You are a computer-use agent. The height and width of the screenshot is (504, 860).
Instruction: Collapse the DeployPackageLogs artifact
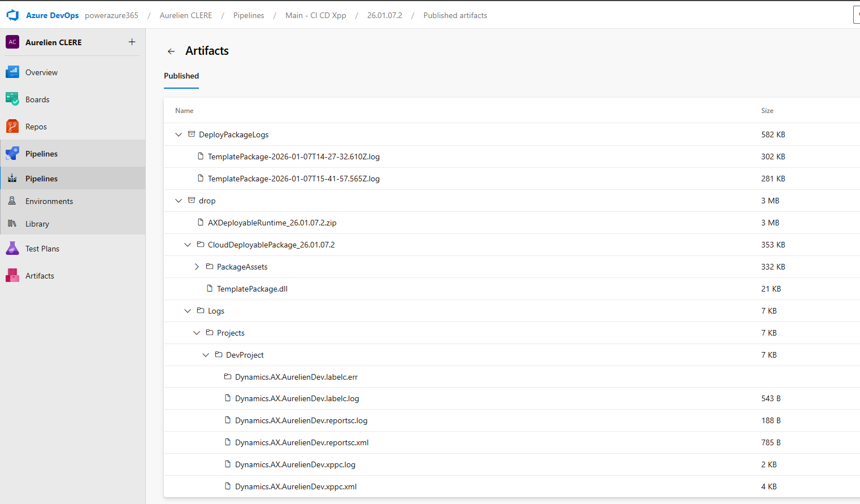(179, 134)
